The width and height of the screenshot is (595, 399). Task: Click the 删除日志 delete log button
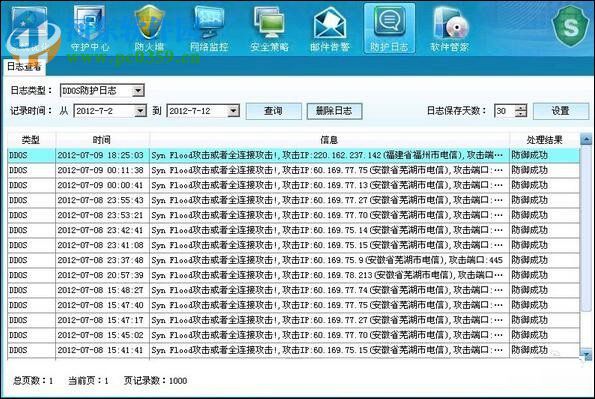(334, 111)
